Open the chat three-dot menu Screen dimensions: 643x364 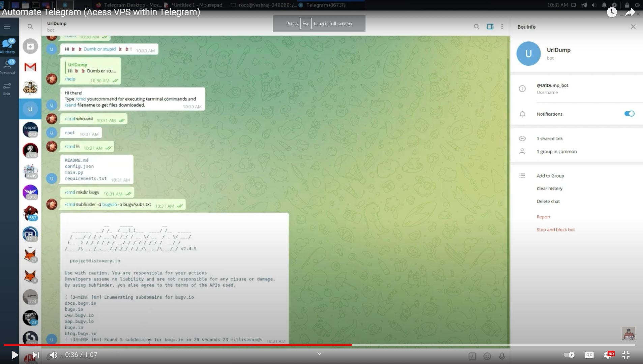coord(502,27)
